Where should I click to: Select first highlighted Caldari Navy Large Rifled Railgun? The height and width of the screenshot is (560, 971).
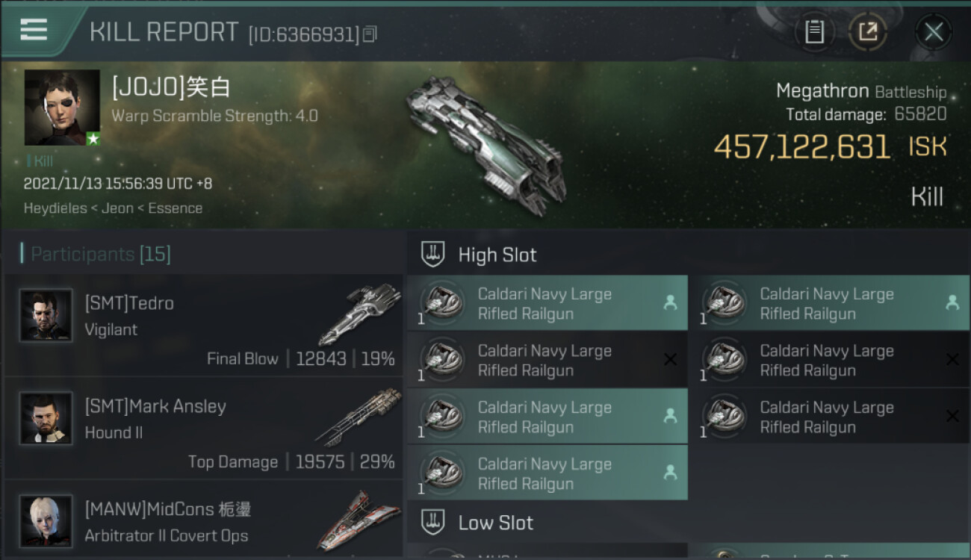(547, 303)
